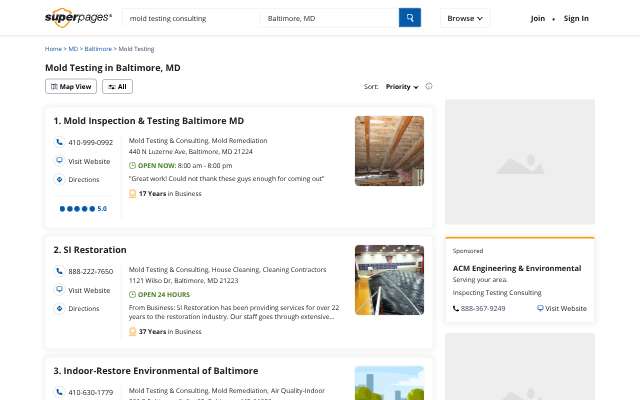Expand the Sort Priority dropdown
Screen dimensions: 640x400
point(402,87)
